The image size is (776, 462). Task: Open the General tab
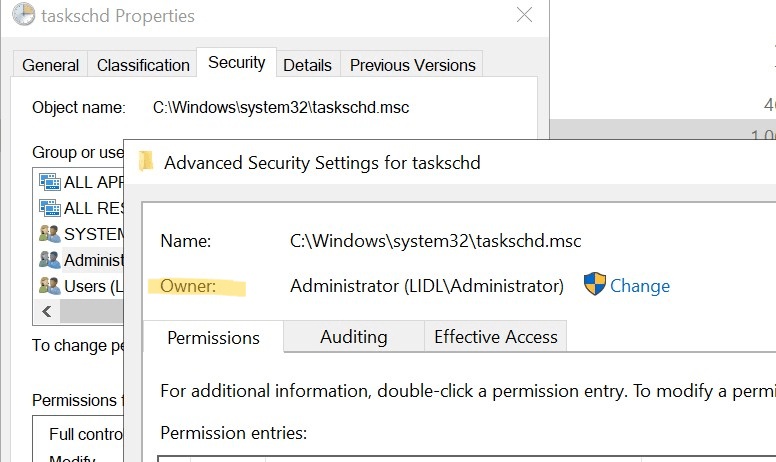coord(50,65)
